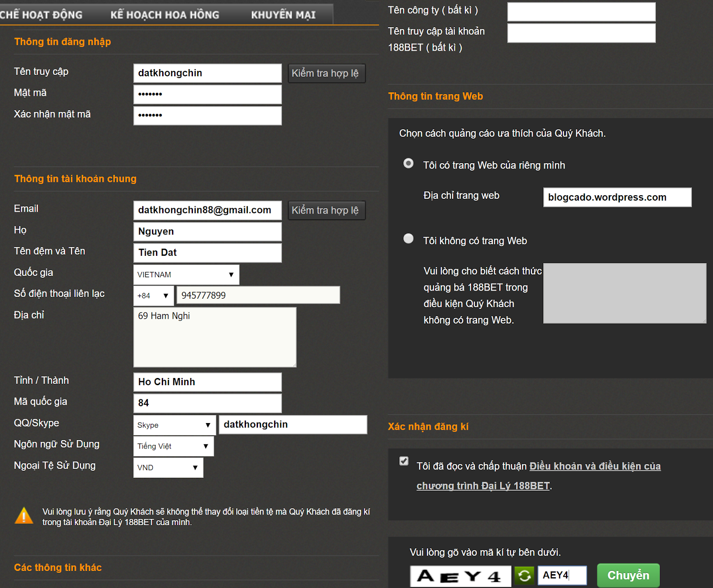Open the KHUYẾN MẠI tab
Screen dimensions: 713x588
click(x=283, y=15)
